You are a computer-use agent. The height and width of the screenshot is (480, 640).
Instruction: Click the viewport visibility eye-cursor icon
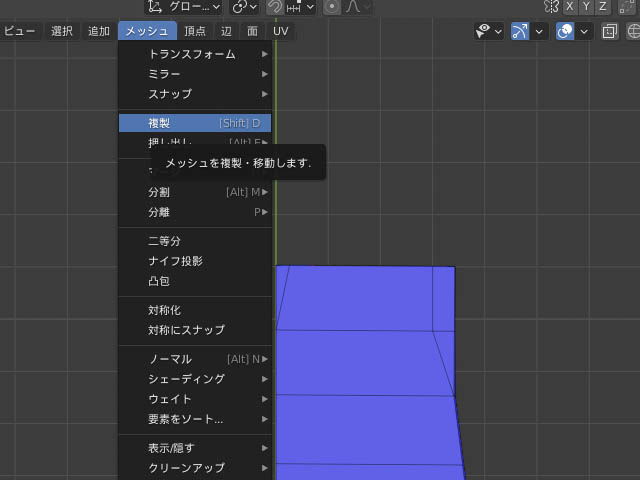pos(483,31)
